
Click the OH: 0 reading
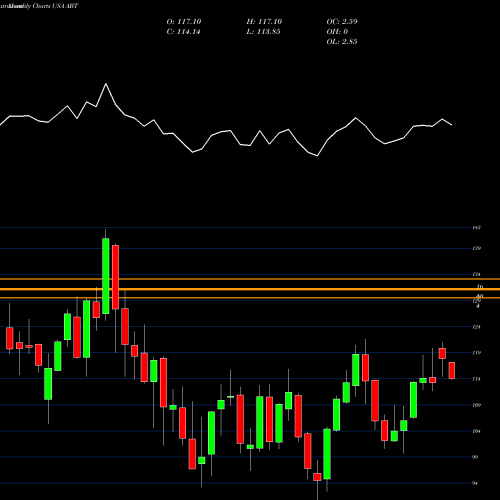click(x=337, y=32)
